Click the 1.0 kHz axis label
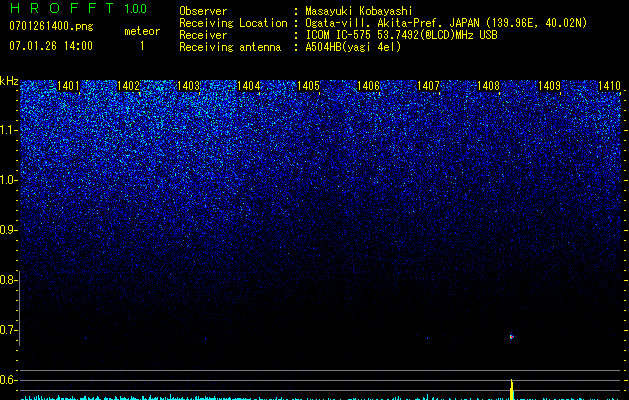 [x=9, y=180]
